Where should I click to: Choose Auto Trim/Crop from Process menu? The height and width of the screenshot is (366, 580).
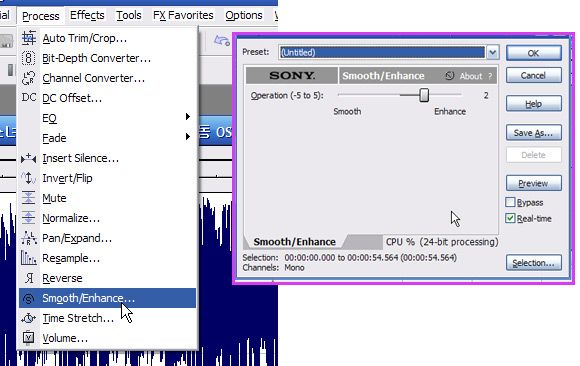pyautogui.click(x=107, y=38)
